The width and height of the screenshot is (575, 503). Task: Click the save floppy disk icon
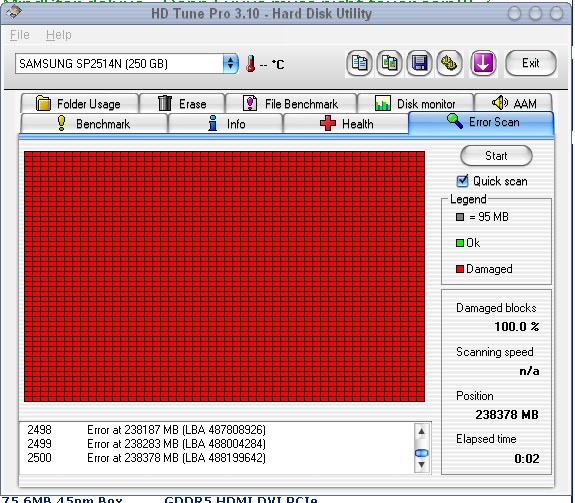tap(419, 63)
